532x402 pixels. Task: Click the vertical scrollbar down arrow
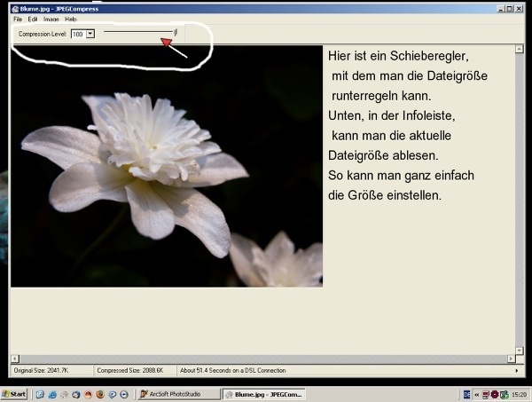point(520,351)
